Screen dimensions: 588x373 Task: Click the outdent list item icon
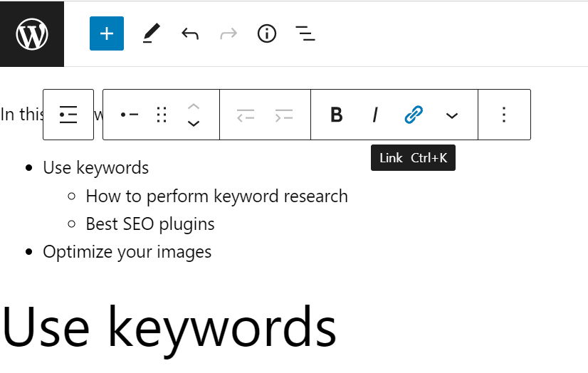[x=246, y=115]
